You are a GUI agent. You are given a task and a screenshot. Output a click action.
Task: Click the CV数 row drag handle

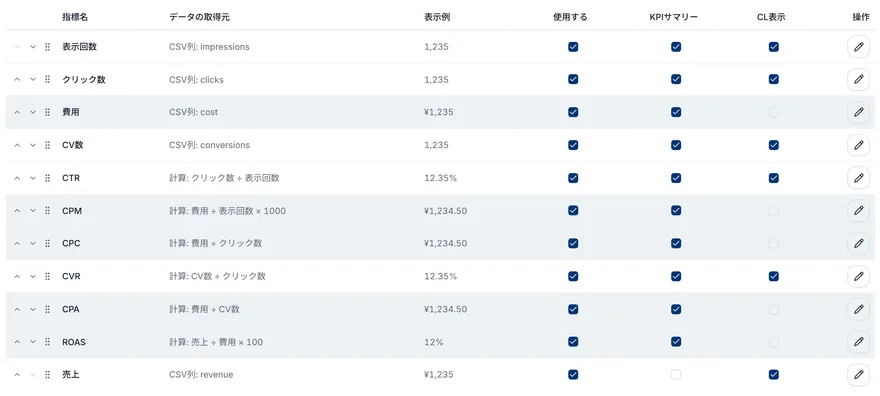(x=48, y=145)
